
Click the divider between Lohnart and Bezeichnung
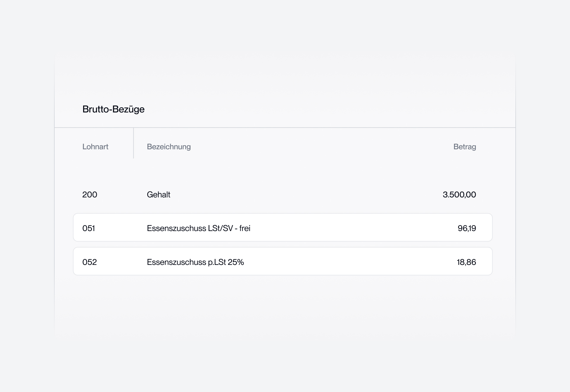pyautogui.click(x=134, y=143)
